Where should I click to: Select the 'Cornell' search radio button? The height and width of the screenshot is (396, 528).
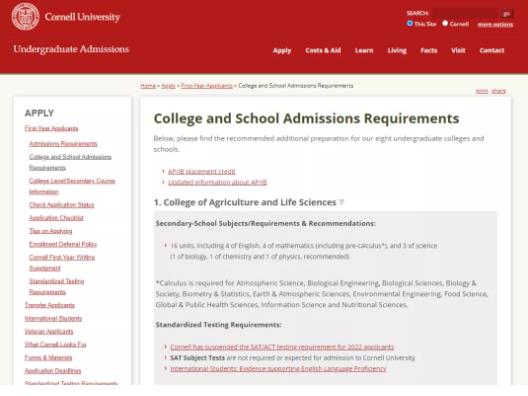(x=445, y=24)
